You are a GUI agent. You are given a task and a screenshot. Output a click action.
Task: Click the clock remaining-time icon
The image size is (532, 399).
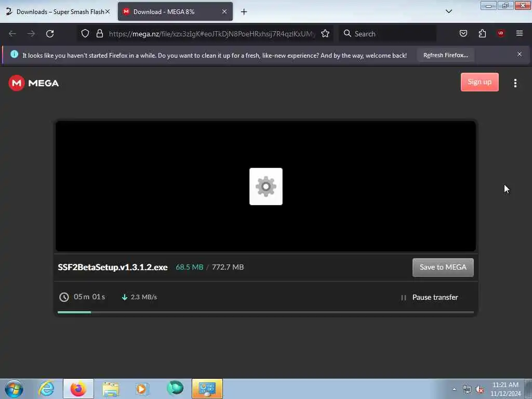click(x=64, y=297)
